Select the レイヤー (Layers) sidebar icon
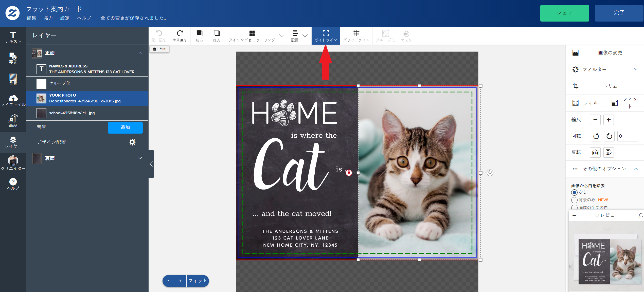This screenshot has height=292, width=644. click(13, 142)
